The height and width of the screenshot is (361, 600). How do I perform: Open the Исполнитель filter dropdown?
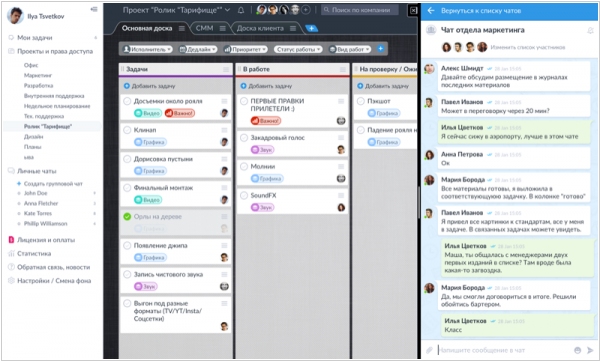(x=148, y=49)
